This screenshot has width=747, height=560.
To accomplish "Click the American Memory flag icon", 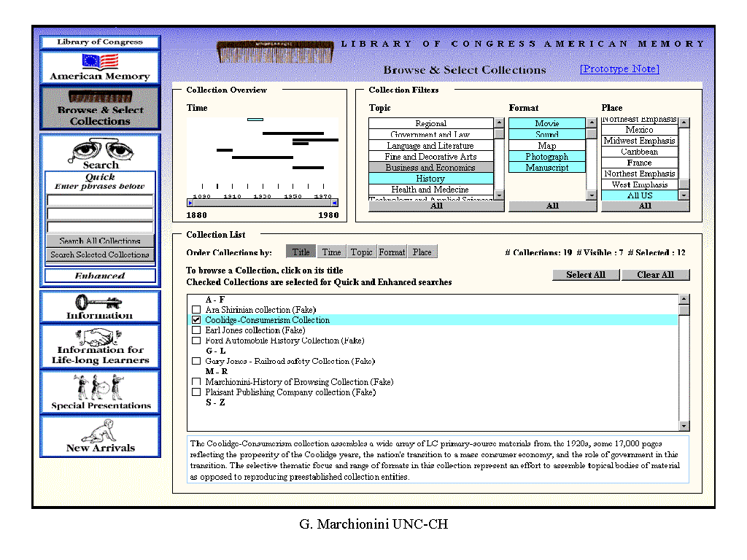I will pos(100,62).
